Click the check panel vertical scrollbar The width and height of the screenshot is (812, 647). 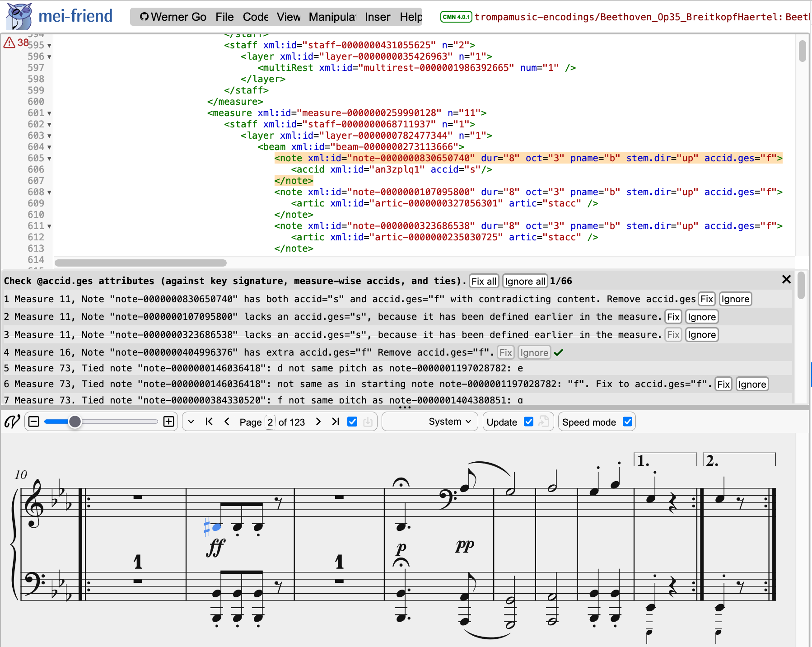click(801, 286)
